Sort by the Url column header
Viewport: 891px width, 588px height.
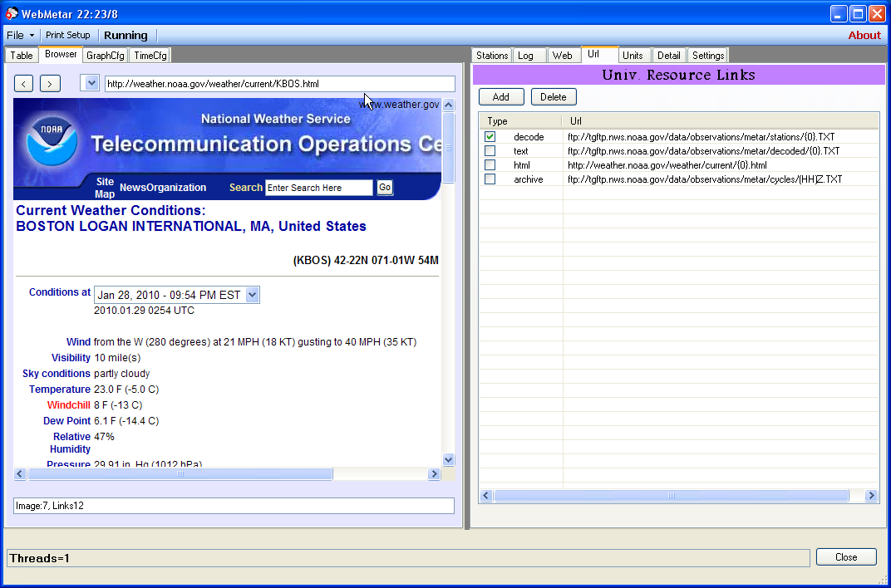tap(721, 121)
